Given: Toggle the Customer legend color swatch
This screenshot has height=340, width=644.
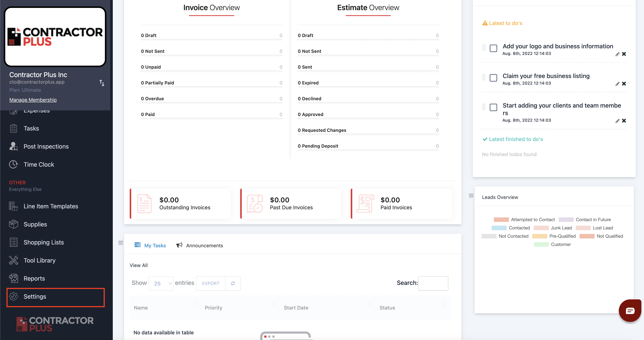Looking at the screenshot, I should point(541,244).
